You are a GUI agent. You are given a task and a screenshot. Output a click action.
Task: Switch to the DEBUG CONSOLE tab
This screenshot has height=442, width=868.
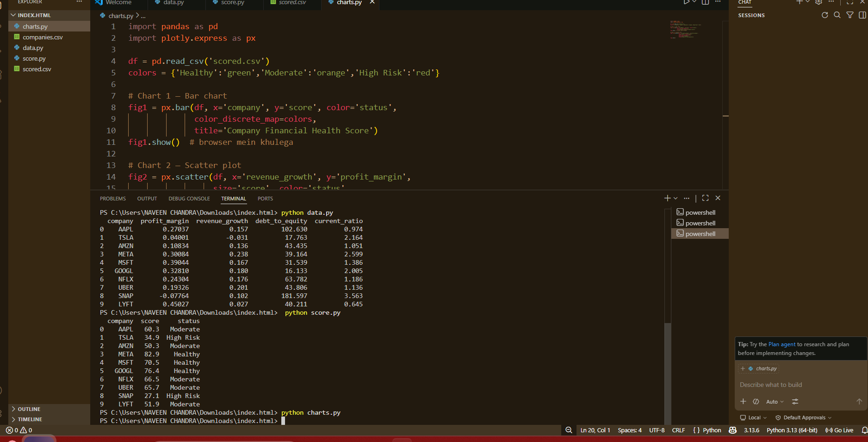click(189, 199)
